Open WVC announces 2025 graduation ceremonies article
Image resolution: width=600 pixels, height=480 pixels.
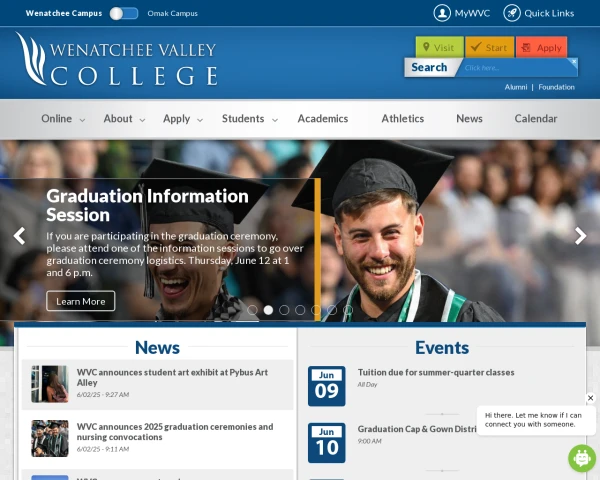point(175,432)
